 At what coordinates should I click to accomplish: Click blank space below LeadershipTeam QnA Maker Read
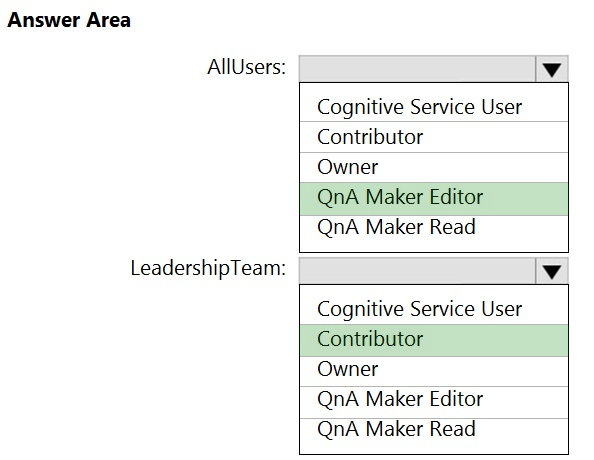tap(434, 447)
